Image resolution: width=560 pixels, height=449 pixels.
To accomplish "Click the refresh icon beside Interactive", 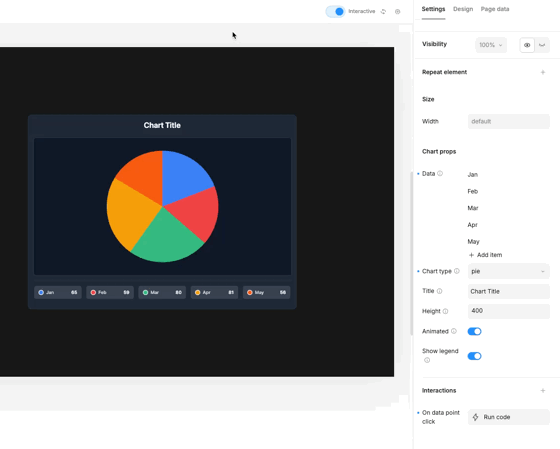I will (383, 11).
